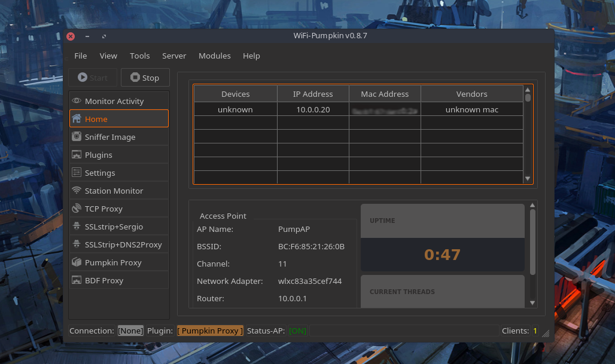The height and width of the screenshot is (364, 615).
Task: Click the Plugins icon in sidebar
Action: (77, 154)
